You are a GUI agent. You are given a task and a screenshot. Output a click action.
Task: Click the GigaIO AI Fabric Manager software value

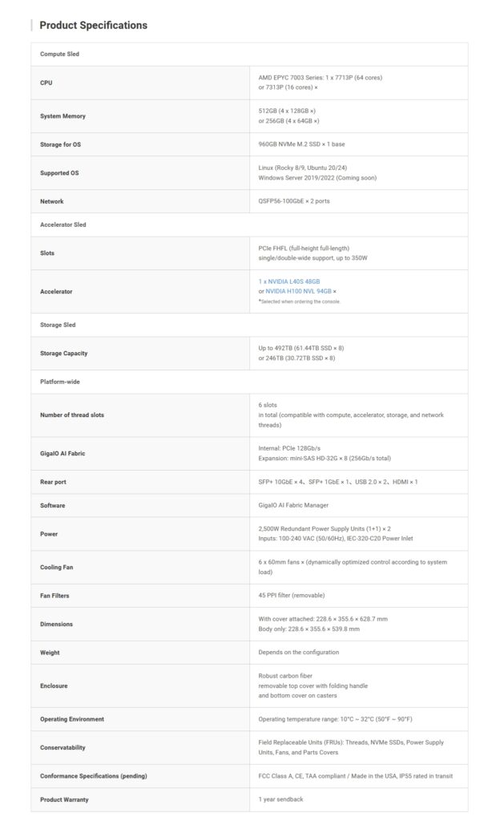coord(294,505)
